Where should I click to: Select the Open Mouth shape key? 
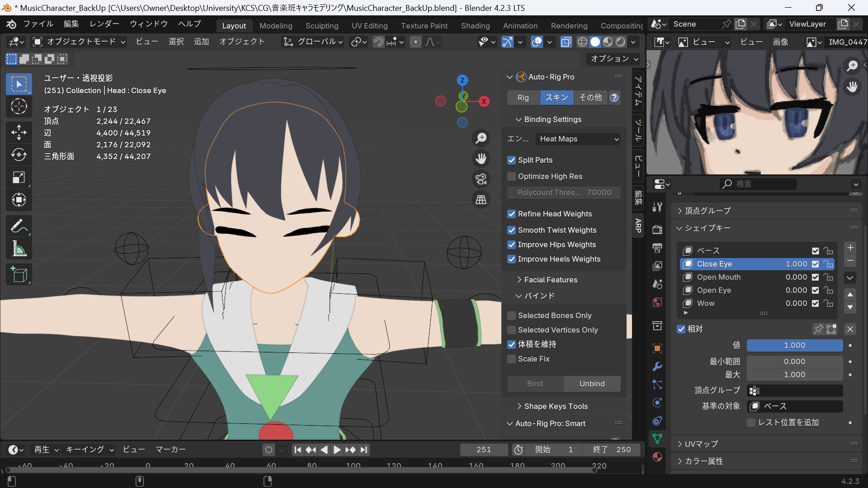[x=718, y=277]
